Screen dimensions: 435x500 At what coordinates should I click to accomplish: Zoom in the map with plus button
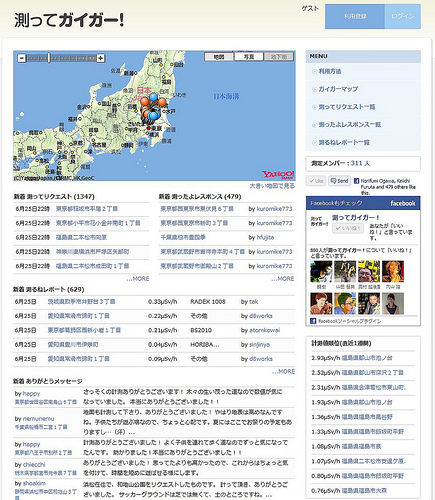coord(101,58)
